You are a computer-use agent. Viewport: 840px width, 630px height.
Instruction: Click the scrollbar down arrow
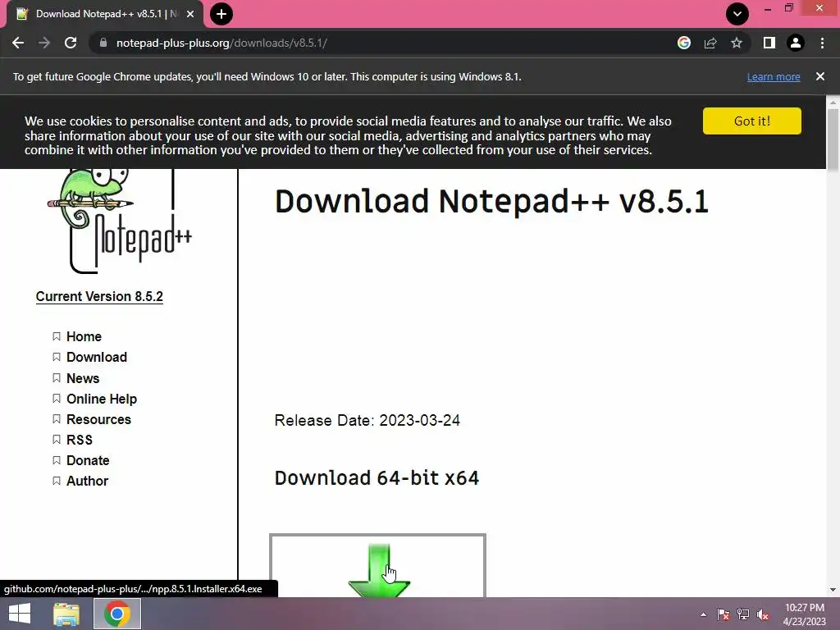tap(833, 590)
